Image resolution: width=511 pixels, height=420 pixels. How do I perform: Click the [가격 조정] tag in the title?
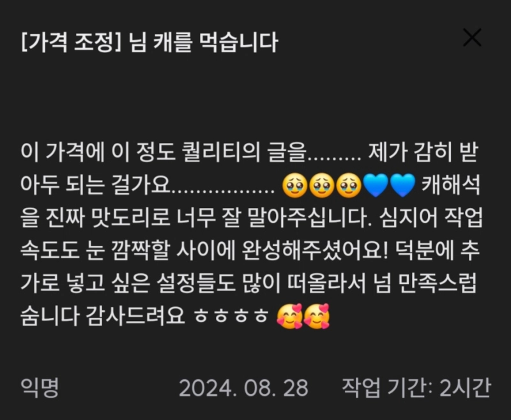(71, 42)
